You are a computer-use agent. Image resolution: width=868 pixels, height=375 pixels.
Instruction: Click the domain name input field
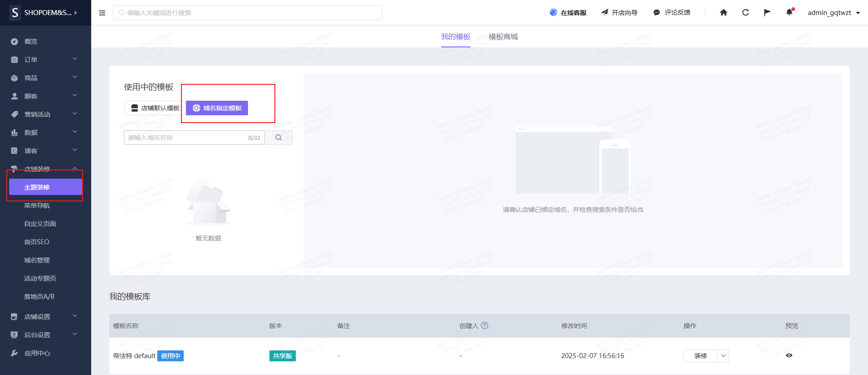(194, 138)
